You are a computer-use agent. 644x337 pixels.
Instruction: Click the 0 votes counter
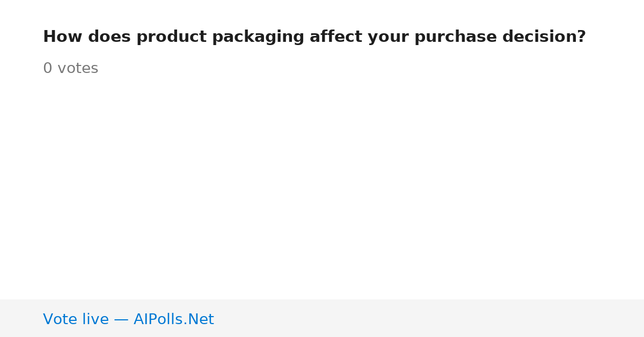(x=70, y=69)
